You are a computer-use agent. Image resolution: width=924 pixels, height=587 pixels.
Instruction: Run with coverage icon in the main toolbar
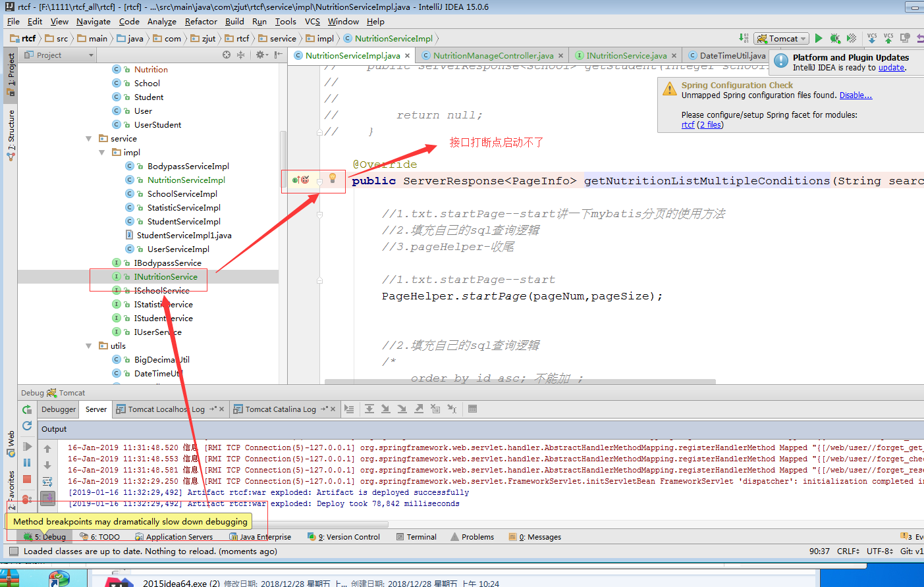coord(852,38)
